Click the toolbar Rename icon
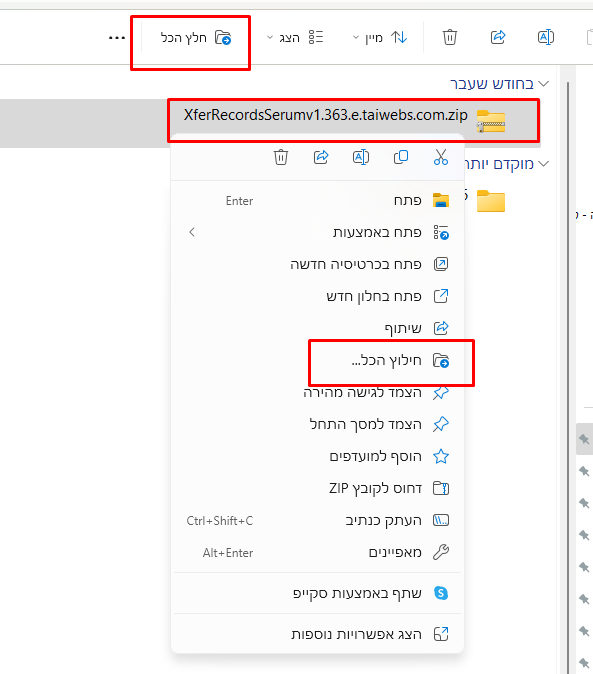Viewport: 593px width, 674px height. click(546, 37)
